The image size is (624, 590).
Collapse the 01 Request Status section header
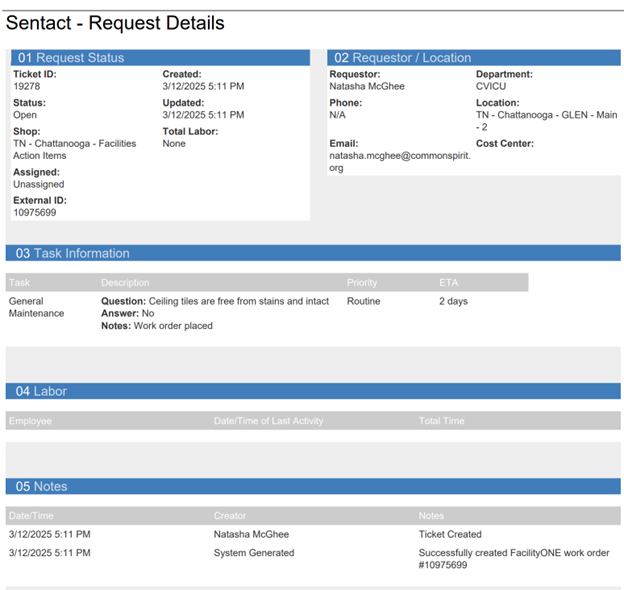pos(70,58)
